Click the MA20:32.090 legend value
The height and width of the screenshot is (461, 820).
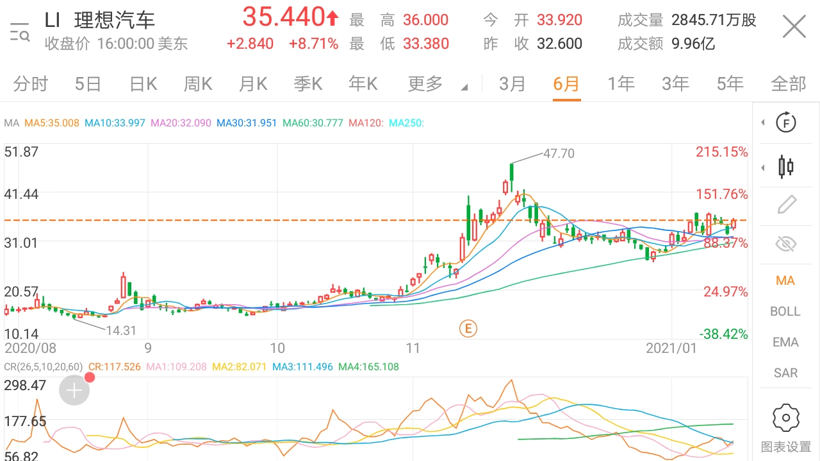point(181,123)
